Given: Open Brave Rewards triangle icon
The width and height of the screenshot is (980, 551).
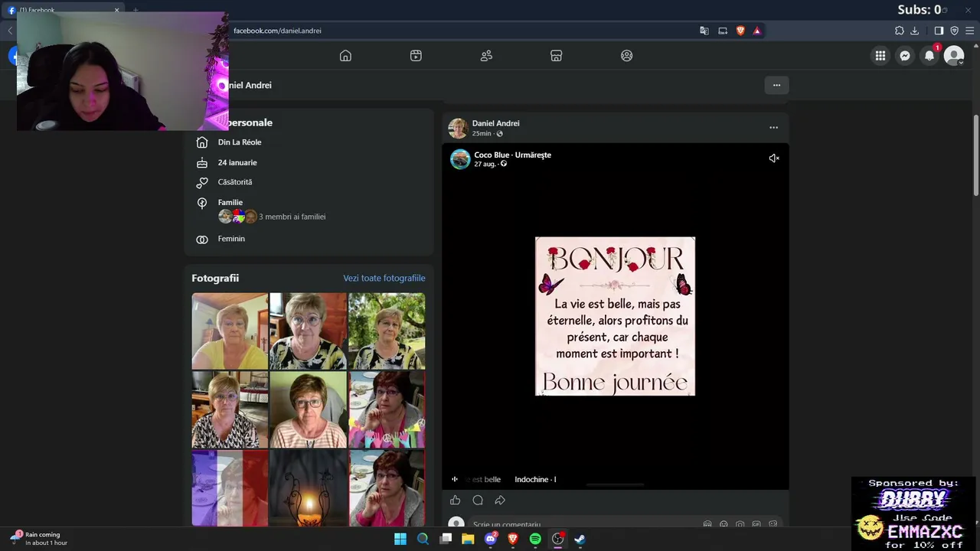Looking at the screenshot, I should (757, 31).
